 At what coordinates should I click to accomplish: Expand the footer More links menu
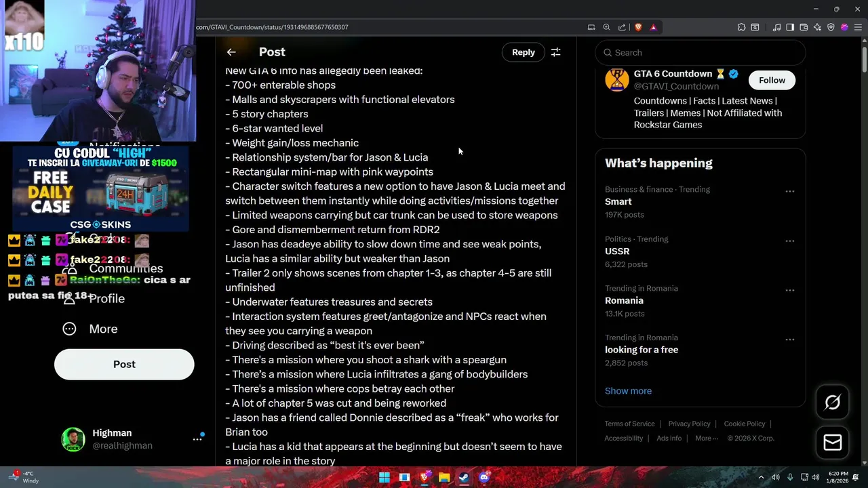(x=707, y=439)
